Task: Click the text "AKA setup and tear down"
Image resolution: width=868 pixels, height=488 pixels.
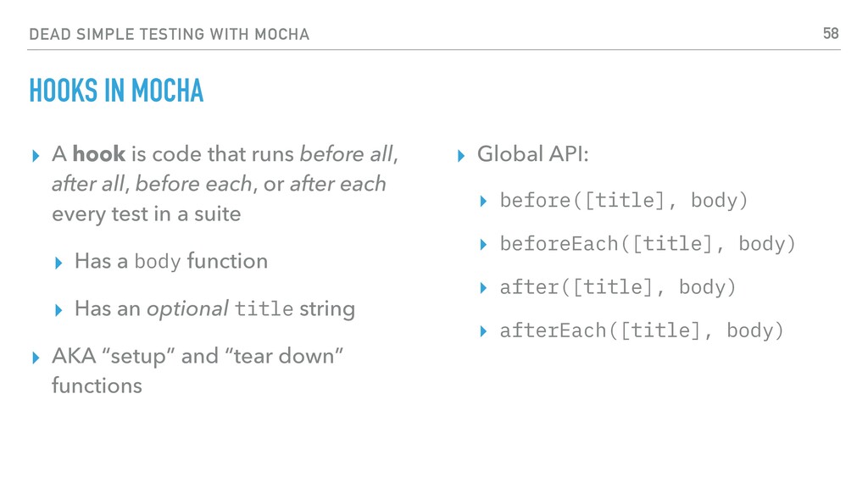Action: click(198, 356)
